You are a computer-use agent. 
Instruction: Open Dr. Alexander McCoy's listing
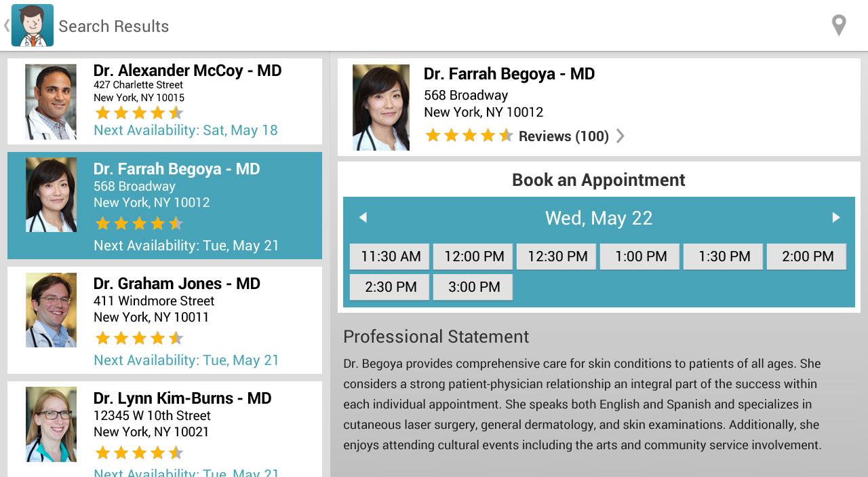coord(187,71)
